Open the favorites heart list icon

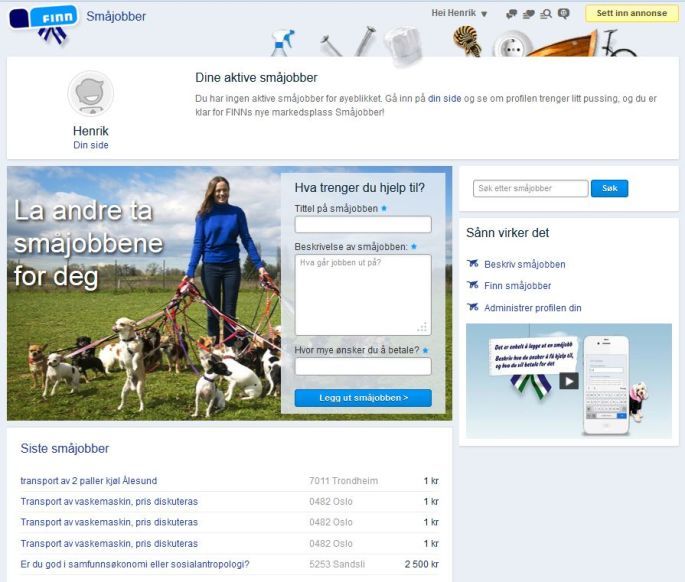pyautogui.click(x=529, y=14)
